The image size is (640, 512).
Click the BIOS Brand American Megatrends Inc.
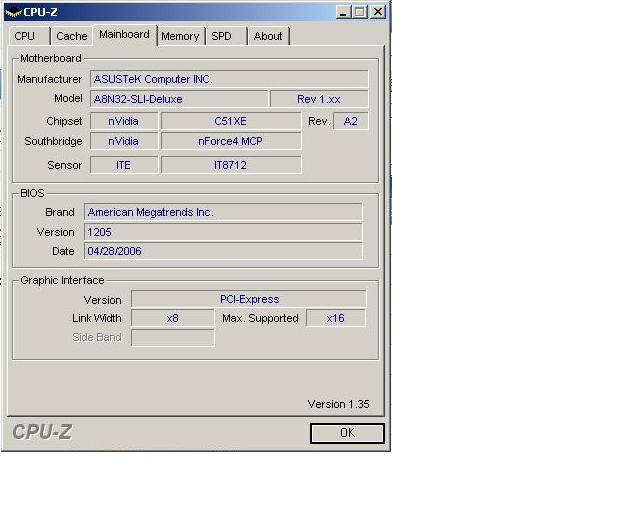tap(223, 212)
